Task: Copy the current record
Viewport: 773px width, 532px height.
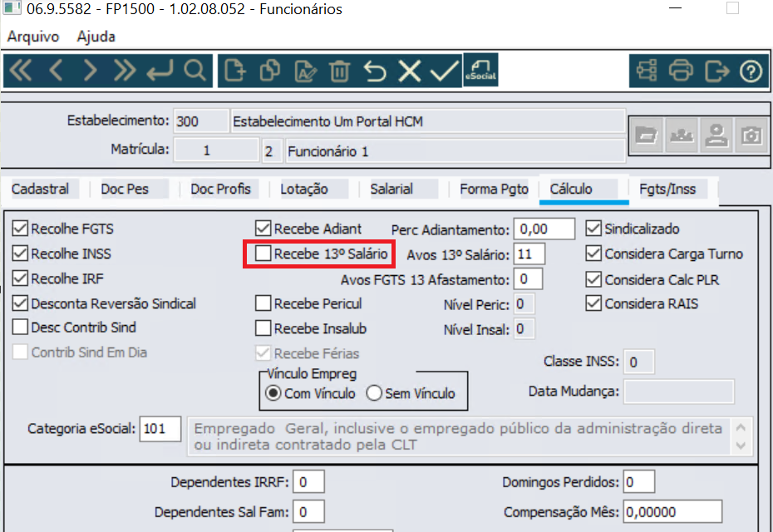Action: (269, 71)
